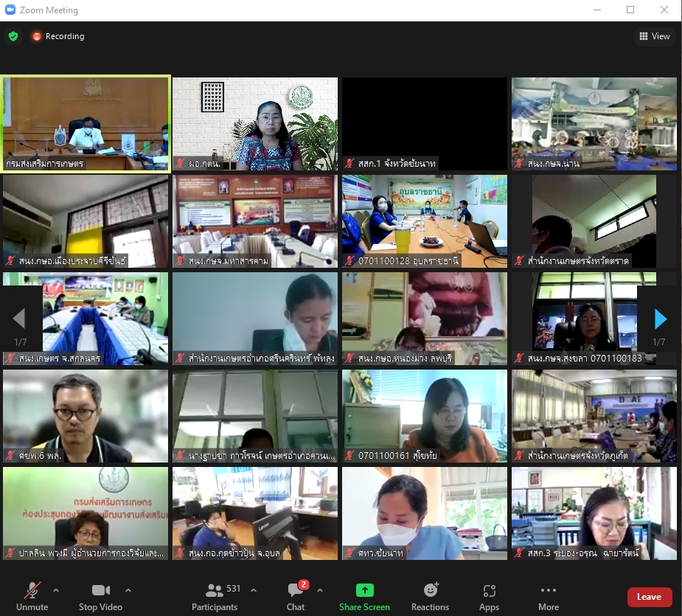Image resolution: width=682 pixels, height=616 pixels.
Task: Expand audio options arrow beside Unmute
Action: pos(56,590)
